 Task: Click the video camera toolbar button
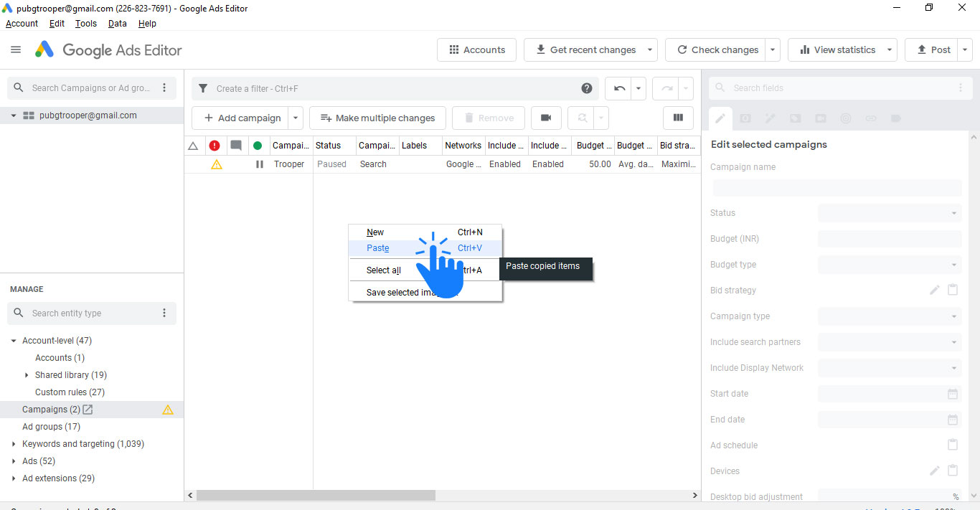point(546,118)
